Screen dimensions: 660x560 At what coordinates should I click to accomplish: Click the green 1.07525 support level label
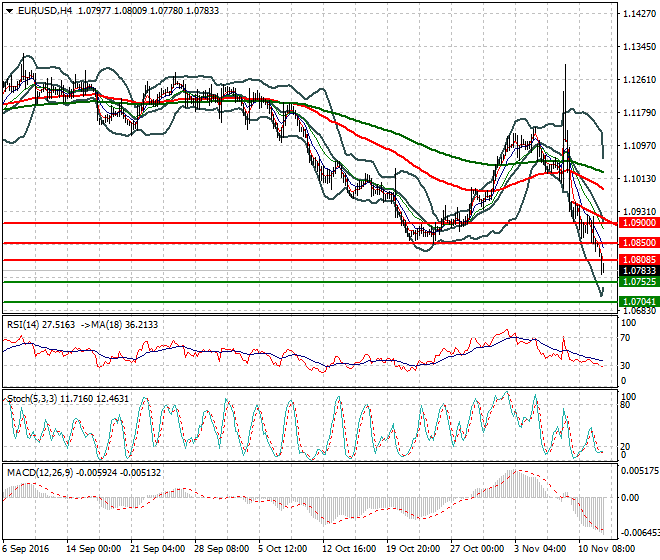[x=639, y=281]
